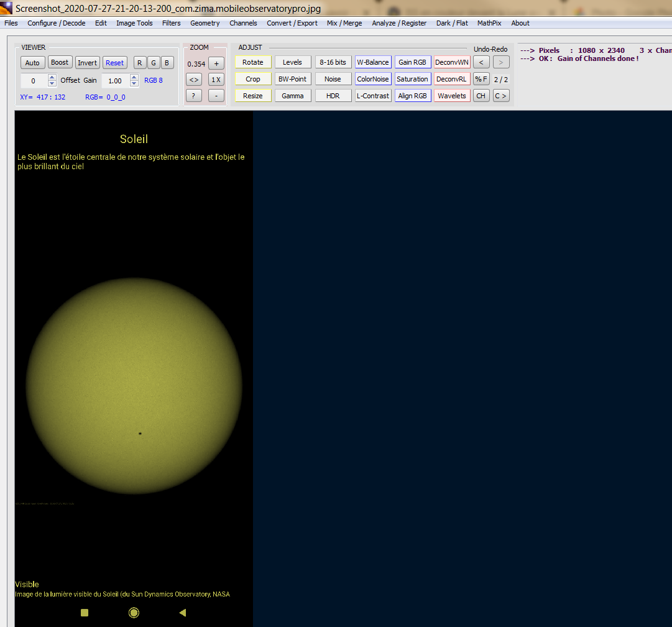
Task: Click the Boost viewer button
Action: 60,63
